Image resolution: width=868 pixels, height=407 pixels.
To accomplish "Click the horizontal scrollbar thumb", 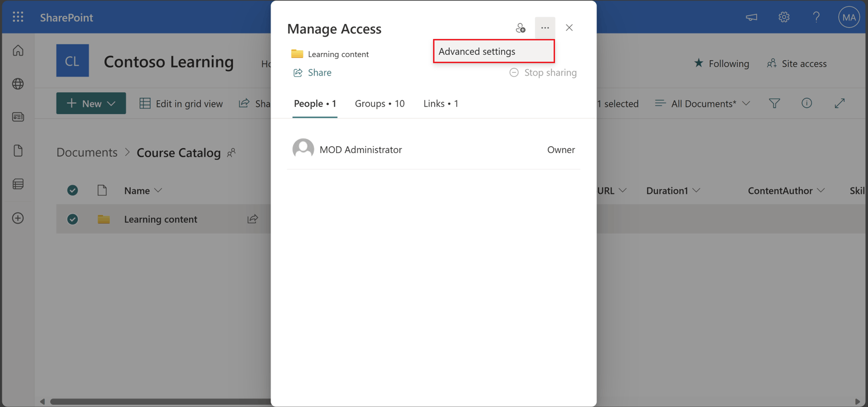I will [x=160, y=401].
